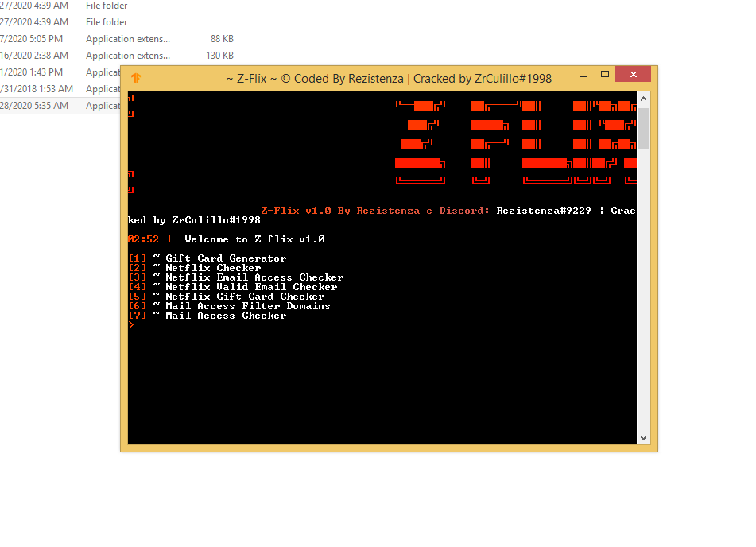This screenshot has height=547, width=756.
Task: Click the scrollbar up arrow icon
Action: pos(644,98)
